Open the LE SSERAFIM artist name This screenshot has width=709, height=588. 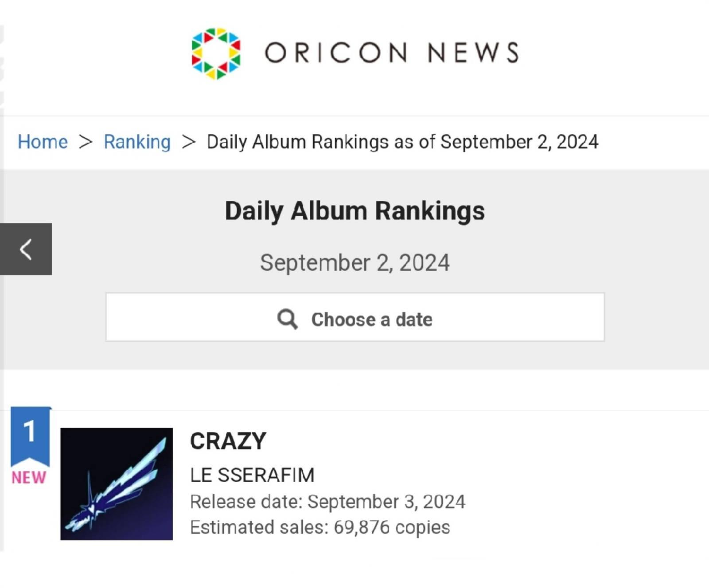point(252,475)
